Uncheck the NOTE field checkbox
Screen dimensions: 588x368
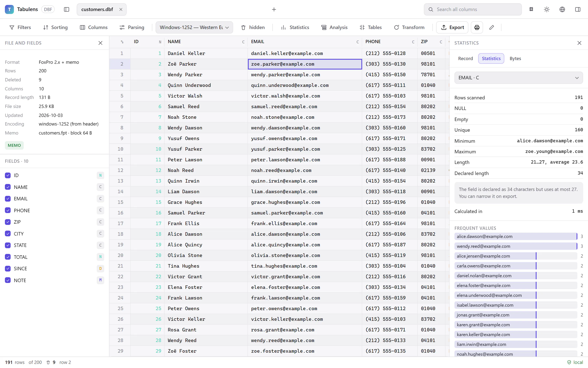(8, 280)
